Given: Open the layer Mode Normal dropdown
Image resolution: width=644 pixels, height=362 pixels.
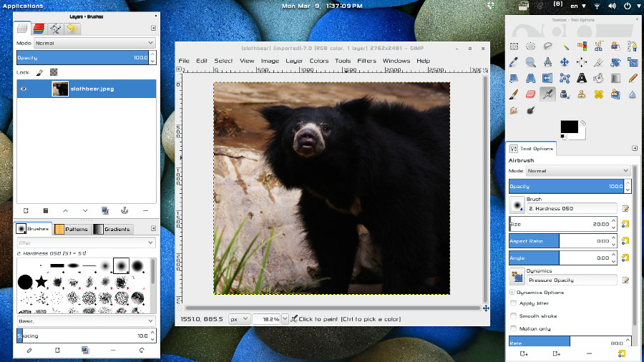Looking at the screenshot, I should pos(94,43).
